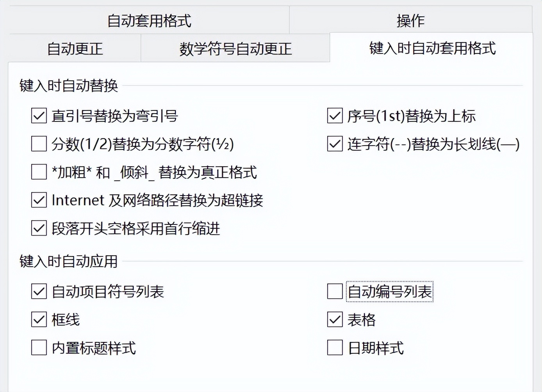Image resolution: width=542 pixels, height=392 pixels.
Task: Open the 操作 tab
Action: click(410, 21)
